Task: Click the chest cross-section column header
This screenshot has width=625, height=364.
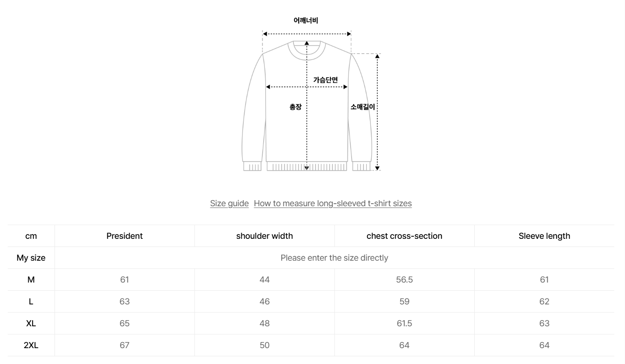Action: pyautogui.click(x=404, y=236)
